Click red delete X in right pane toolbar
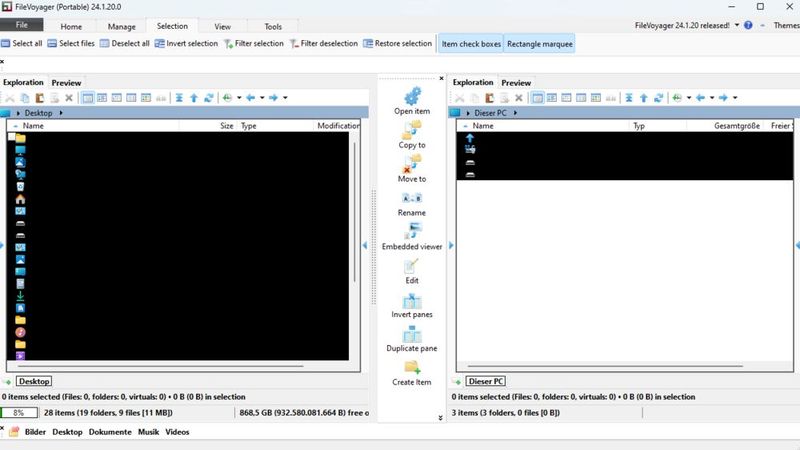 (519, 98)
